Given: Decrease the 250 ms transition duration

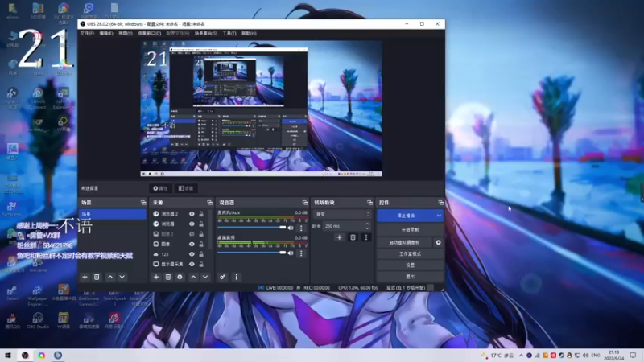Looking at the screenshot, I should (x=367, y=228).
